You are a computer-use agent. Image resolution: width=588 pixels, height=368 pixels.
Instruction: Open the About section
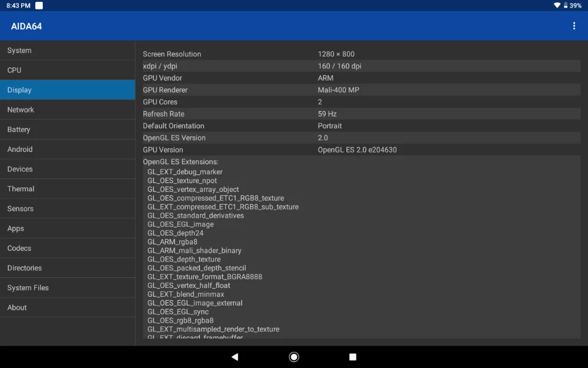click(68, 307)
